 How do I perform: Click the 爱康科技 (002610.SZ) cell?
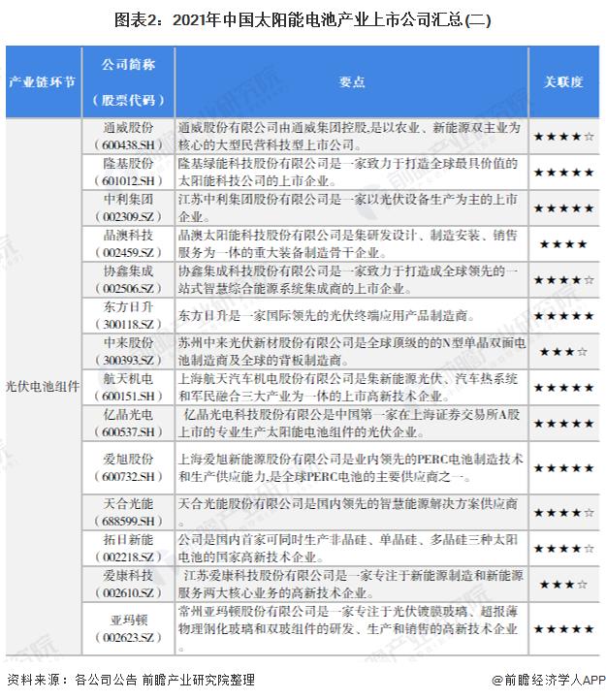pyautogui.click(x=128, y=585)
